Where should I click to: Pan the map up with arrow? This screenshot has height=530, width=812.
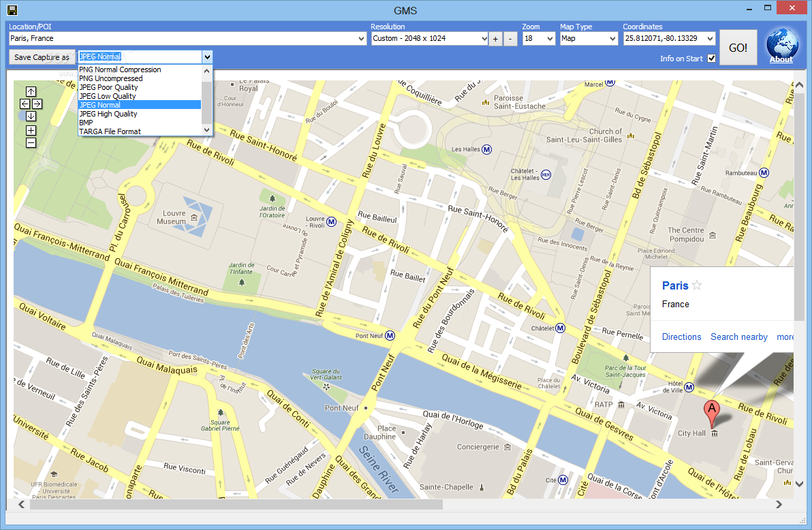[31, 92]
